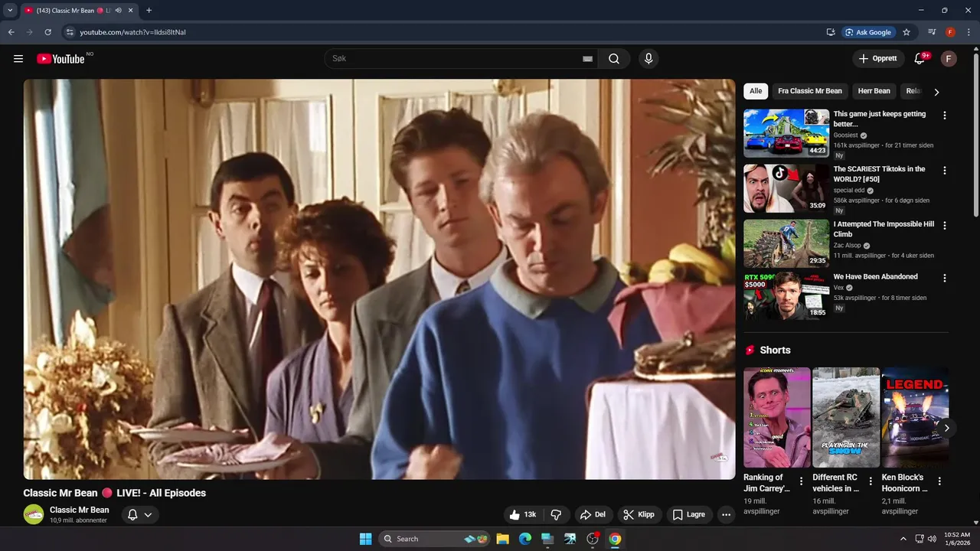Launch Microsoft Edge from the taskbar
The height and width of the screenshot is (551, 980).
[524, 539]
